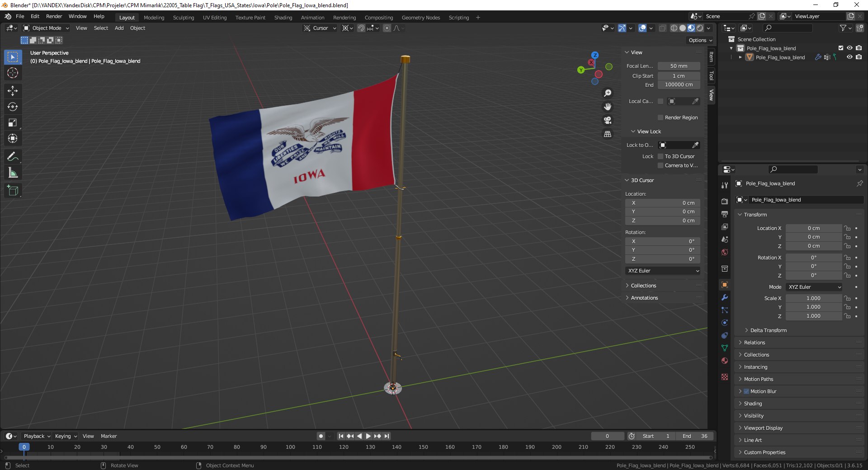
Task: Open the Render properties tab
Action: click(725, 201)
